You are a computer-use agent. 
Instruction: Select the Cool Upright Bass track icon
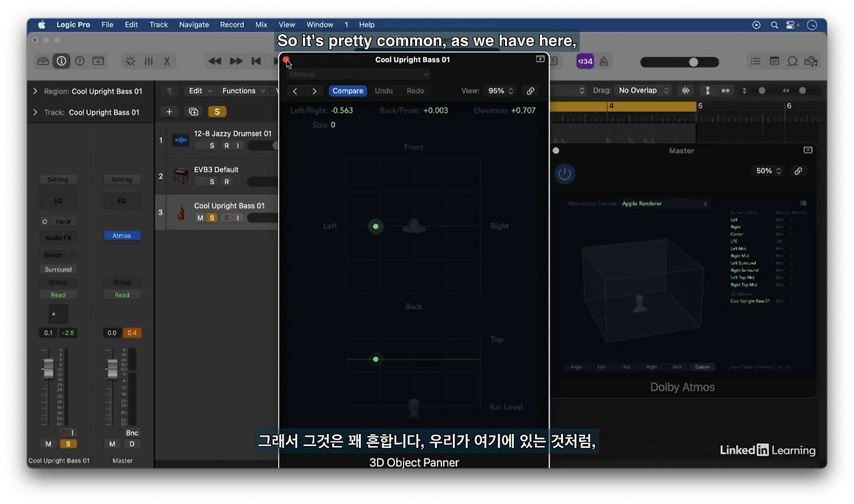point(181,212)
